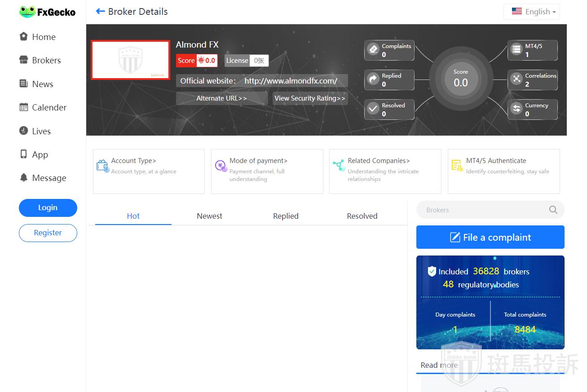Image resolution: width=587 pixels, height=392 pixels.
Task: Click the search magnifier icon
Action: click(553, 210)
